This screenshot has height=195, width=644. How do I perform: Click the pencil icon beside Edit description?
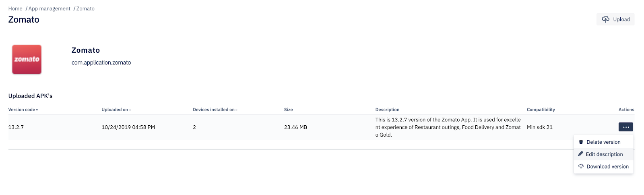(580, 154)
